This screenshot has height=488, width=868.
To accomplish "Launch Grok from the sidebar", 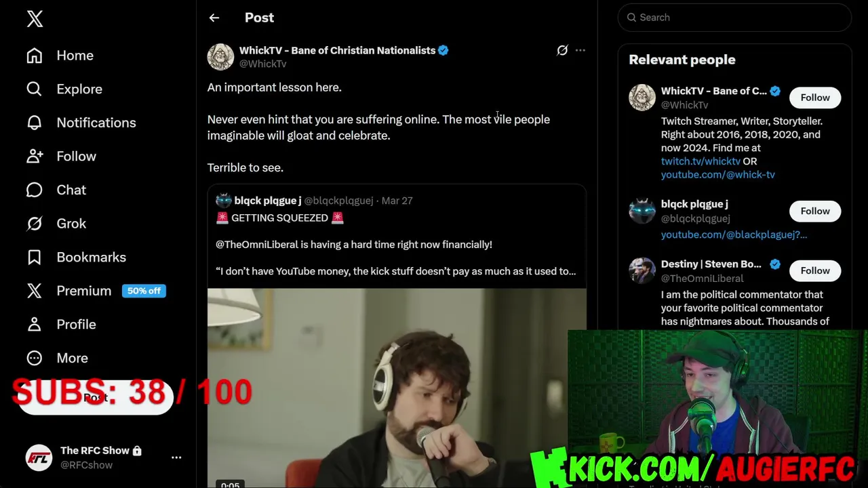I will [x=56, y=224].
